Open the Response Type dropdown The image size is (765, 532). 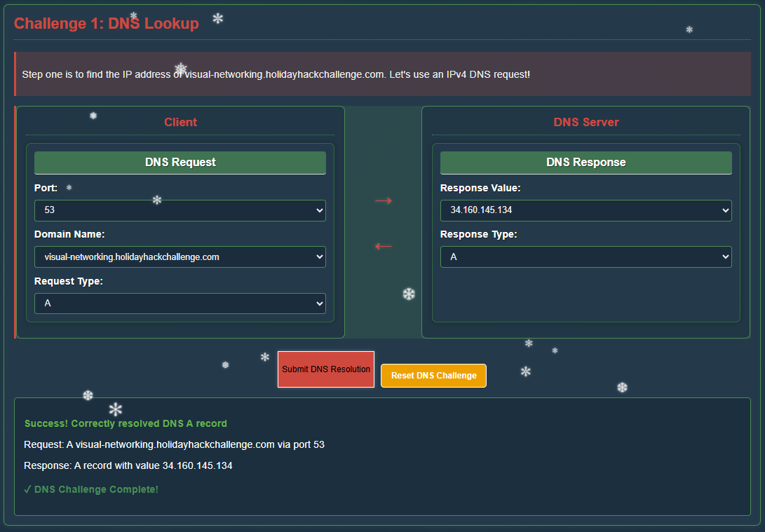point(585,257)
